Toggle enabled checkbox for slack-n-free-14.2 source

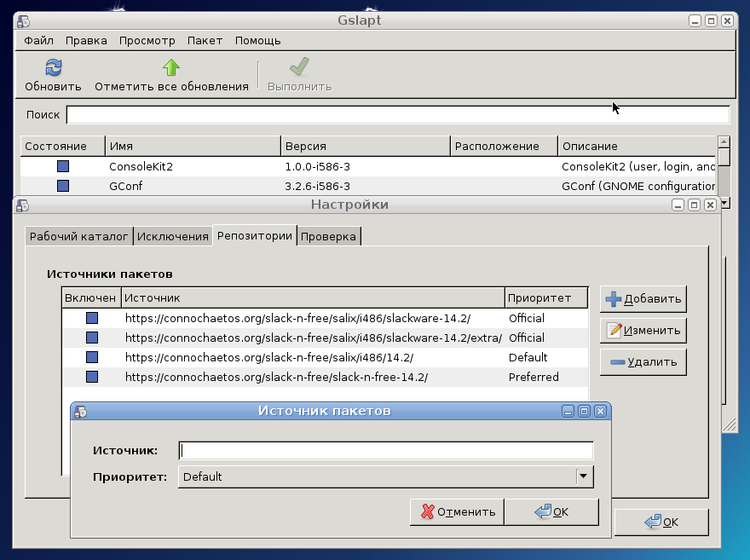pyautogui.click(x=92, y=377)
